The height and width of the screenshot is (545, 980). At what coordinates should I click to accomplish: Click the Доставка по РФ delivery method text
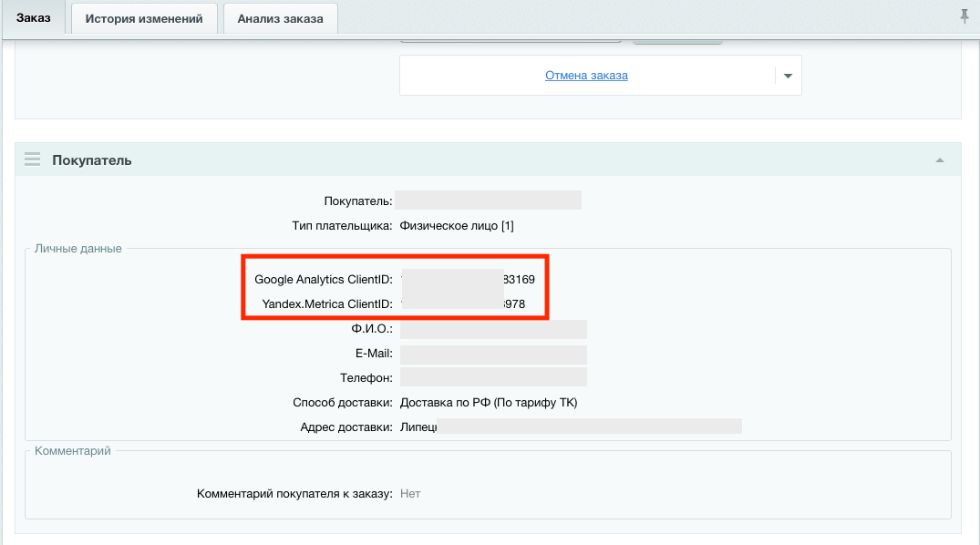point(489,403)
